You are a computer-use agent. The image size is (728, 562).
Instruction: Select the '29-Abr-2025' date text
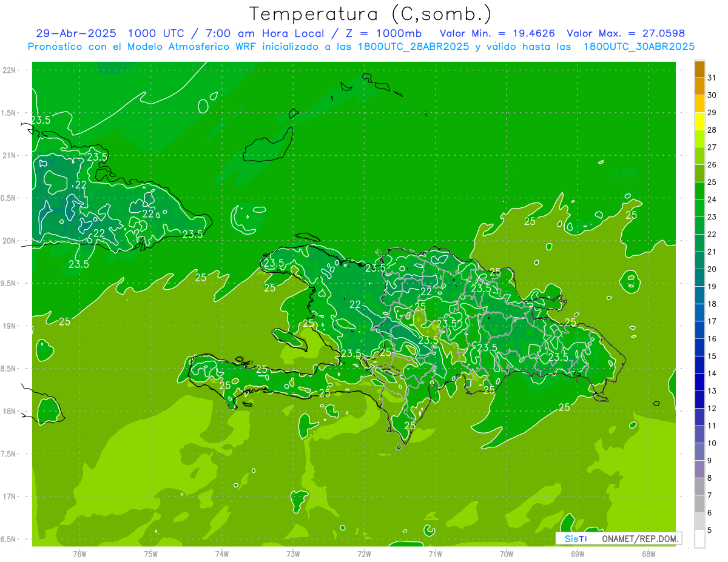click(x=76, y=33)
